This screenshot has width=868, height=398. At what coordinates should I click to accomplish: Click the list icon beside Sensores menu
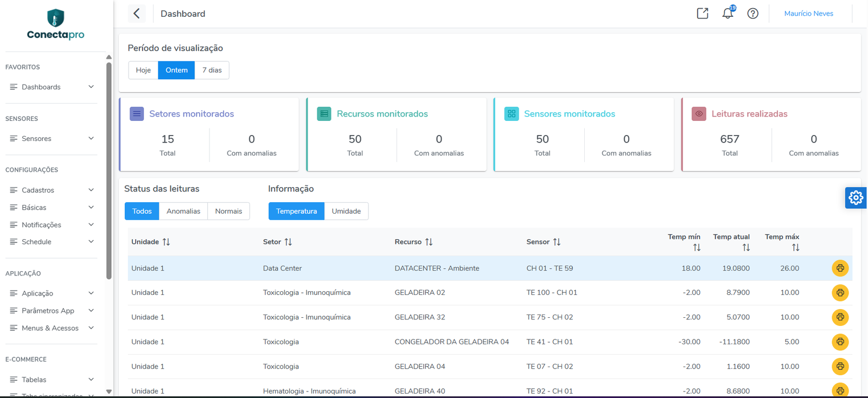[14, 138]
